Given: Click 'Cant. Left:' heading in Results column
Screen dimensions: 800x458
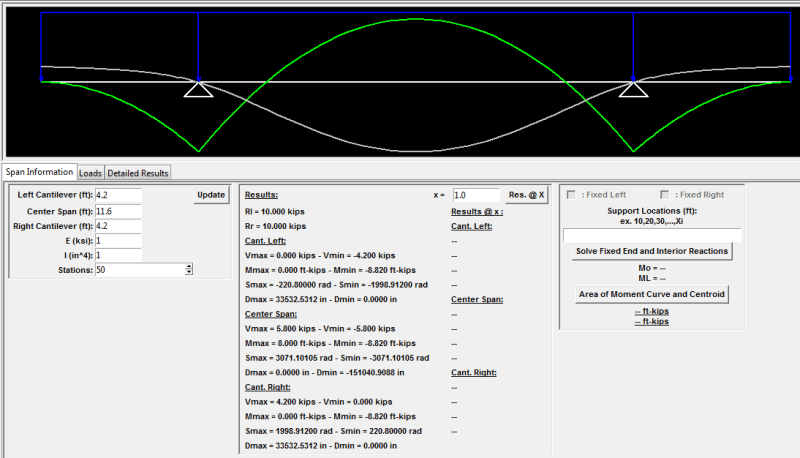Looking at the screenshot, I should [265, 241].
